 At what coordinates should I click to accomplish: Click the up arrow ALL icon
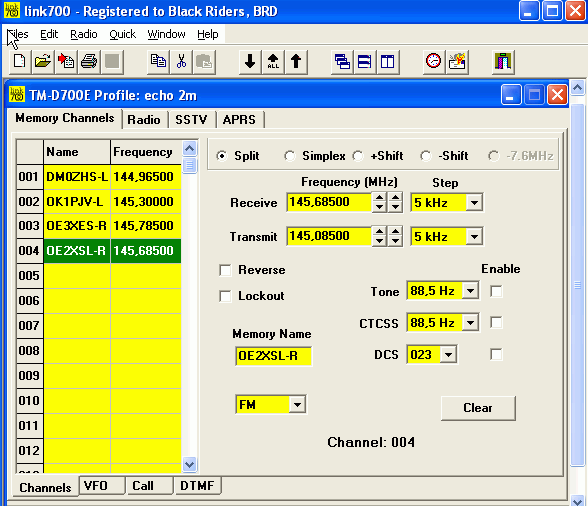[273, 62]
